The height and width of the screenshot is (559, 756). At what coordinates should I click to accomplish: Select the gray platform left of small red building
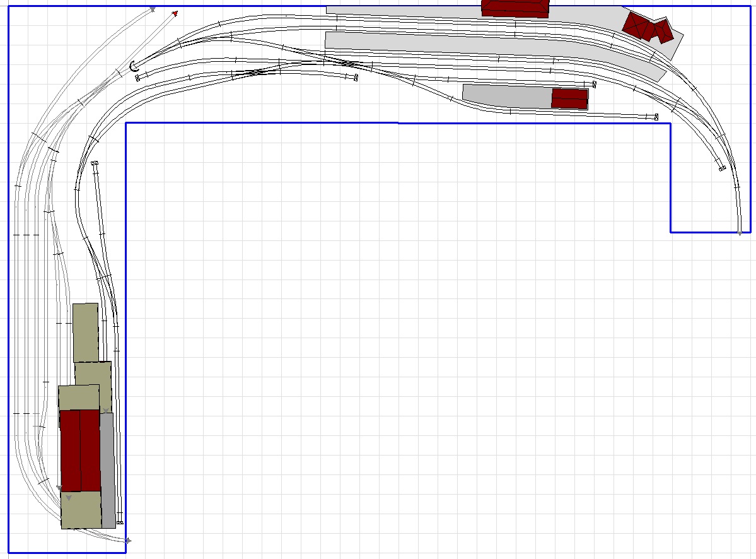[x=506, y=95]
